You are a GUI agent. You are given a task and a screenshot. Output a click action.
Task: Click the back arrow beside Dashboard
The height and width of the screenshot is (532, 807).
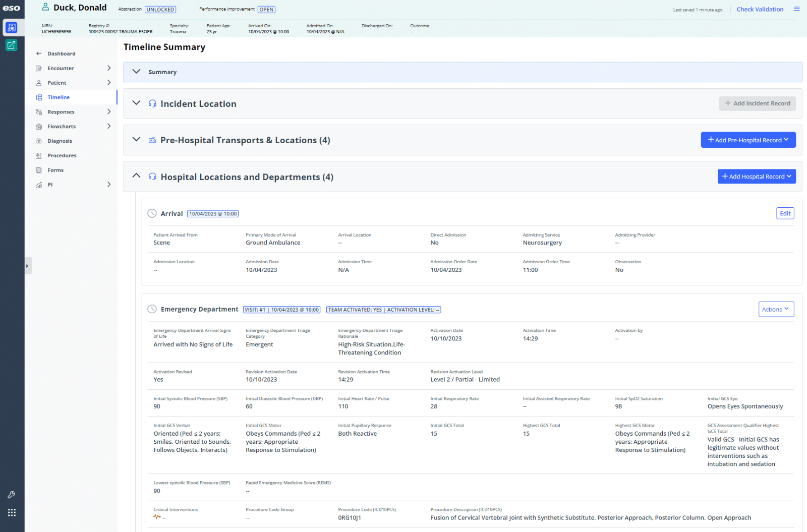pos(39,53)
